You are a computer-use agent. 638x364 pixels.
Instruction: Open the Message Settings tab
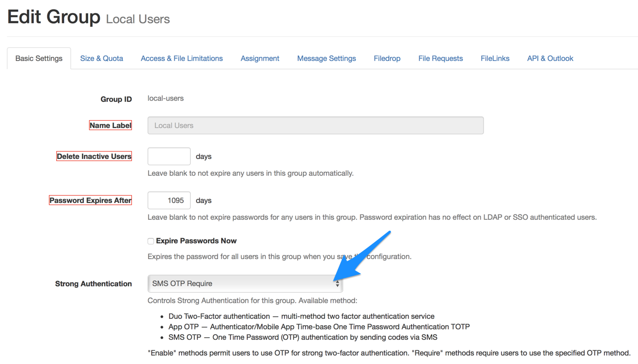tap(327, 58)
